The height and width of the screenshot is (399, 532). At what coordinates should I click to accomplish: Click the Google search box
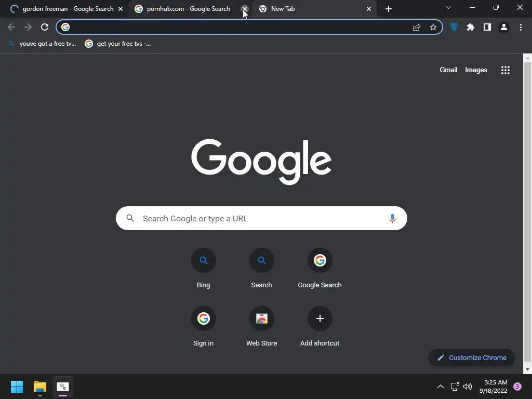click(261, 218)
